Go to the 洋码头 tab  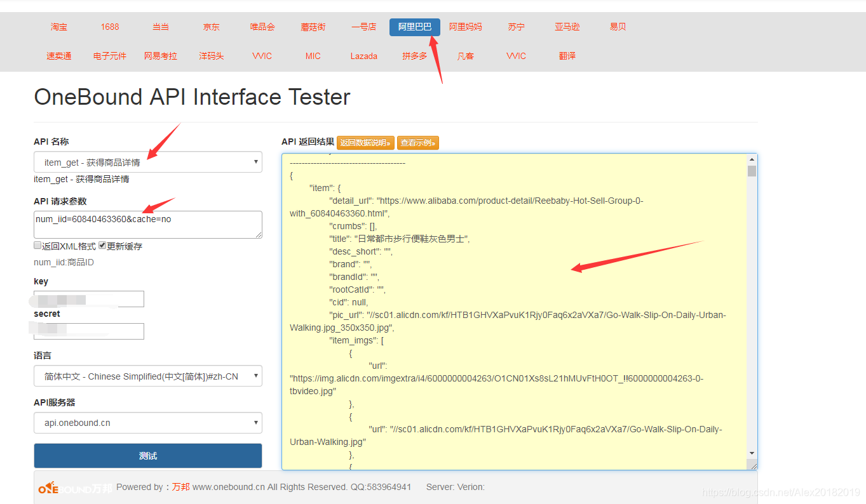(x=212, y=56)
